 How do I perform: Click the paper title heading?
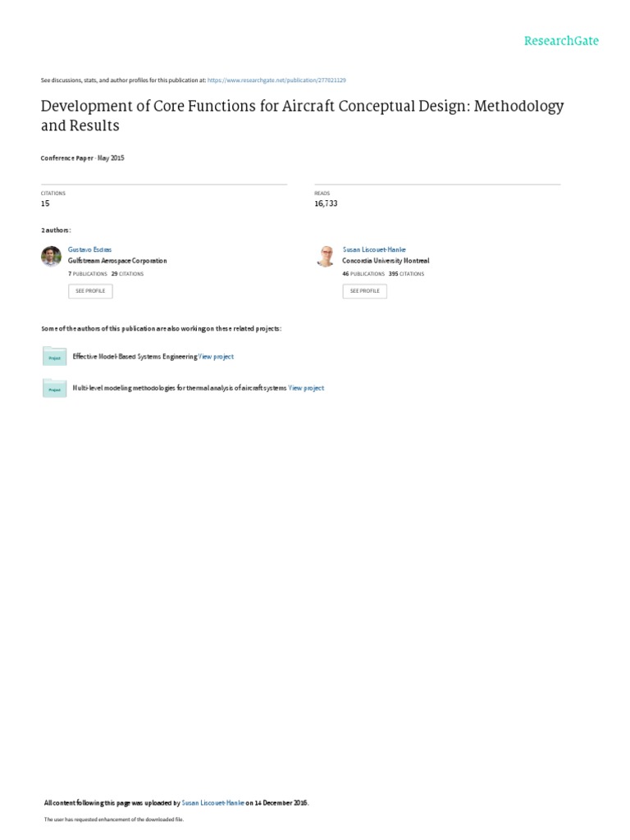point(302,115)
